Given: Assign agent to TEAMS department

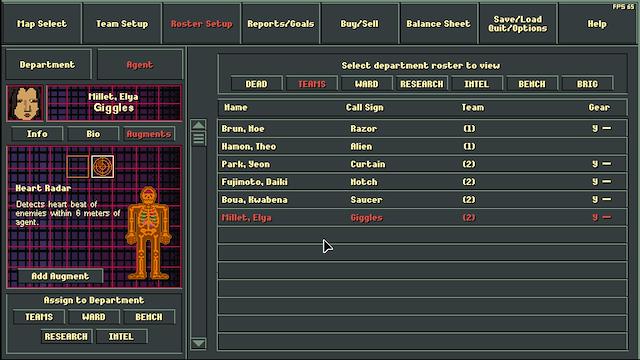Looking at the screenshot, I should point(39,317).
